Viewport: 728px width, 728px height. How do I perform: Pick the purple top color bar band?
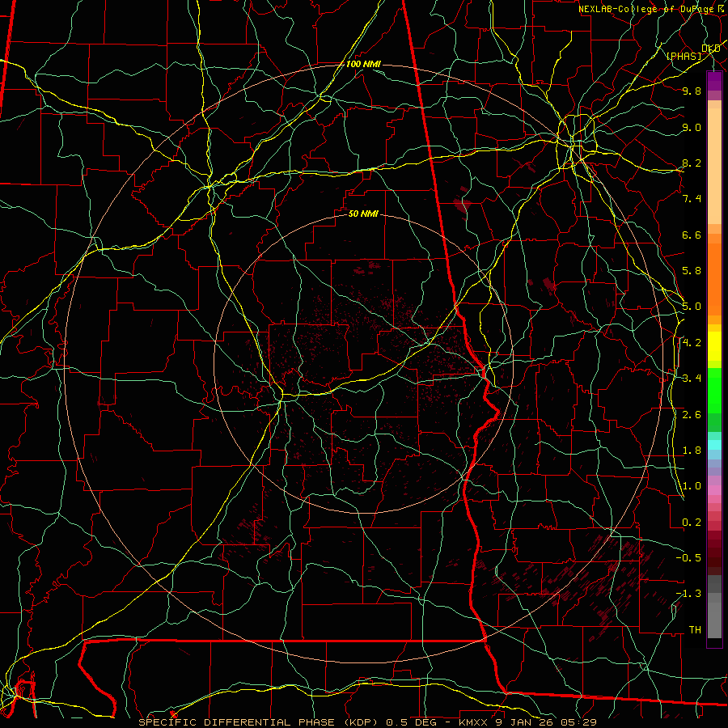(714, 81)
